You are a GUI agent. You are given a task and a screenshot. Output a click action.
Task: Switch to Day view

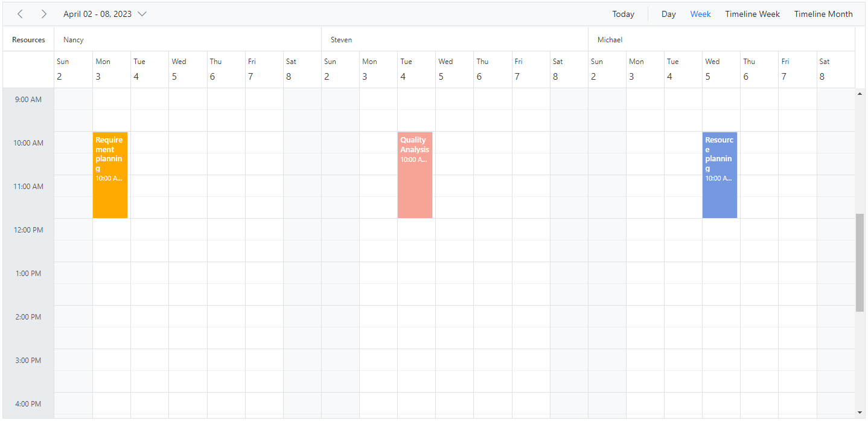click(668, 14)
